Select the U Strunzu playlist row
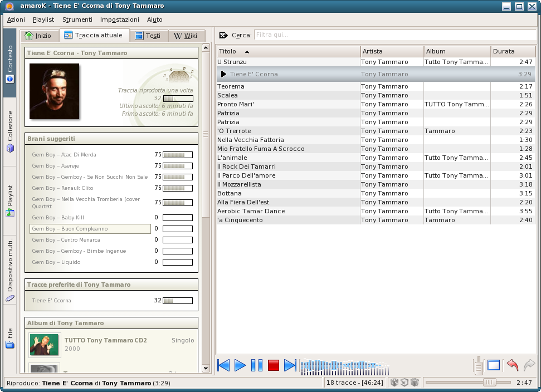This screenshot has height=392, width=541. (x=376, y=62)
